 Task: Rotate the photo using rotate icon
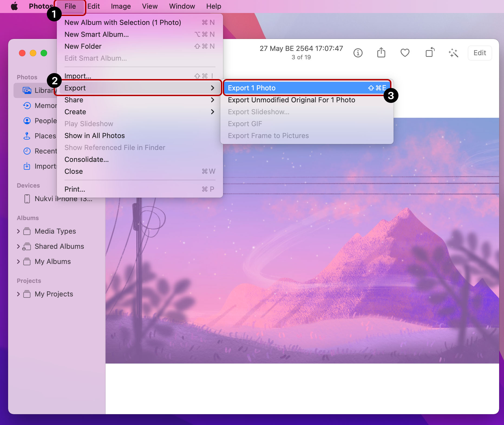(430, 53)
